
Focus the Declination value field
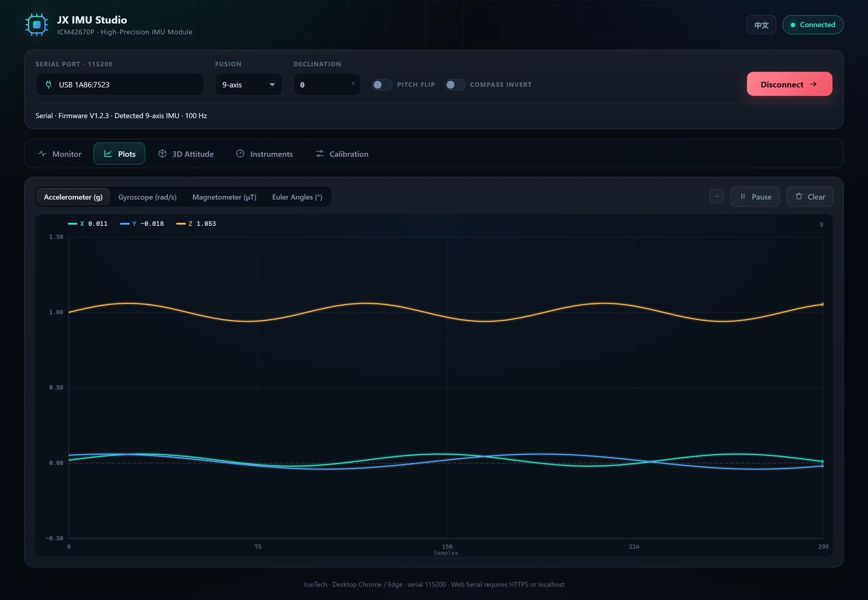[x=327, y=84]
